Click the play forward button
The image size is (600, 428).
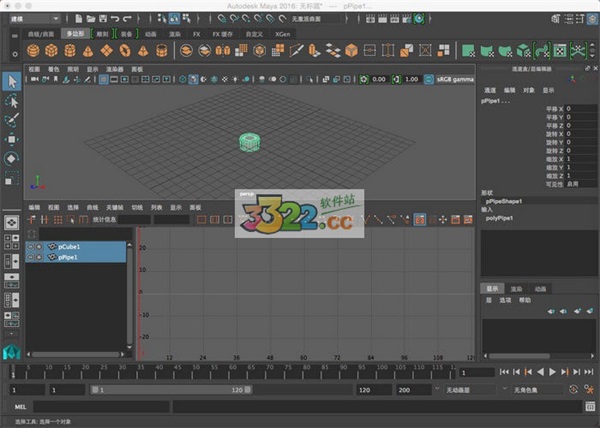tap(553, 371)
